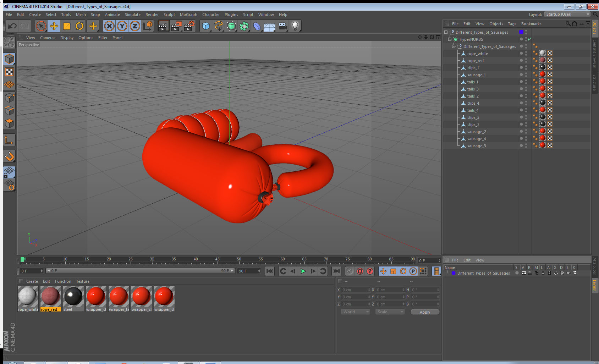Toggle Z axis lock
Viewport: 599px width, 364px height.
(135, 26)
